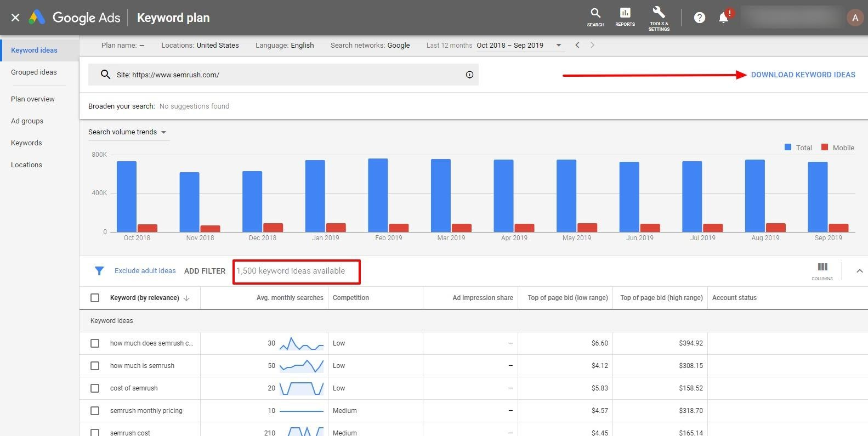Click the site URL search field
This screenshot has width=868, height=436.
tap(283, 75)
